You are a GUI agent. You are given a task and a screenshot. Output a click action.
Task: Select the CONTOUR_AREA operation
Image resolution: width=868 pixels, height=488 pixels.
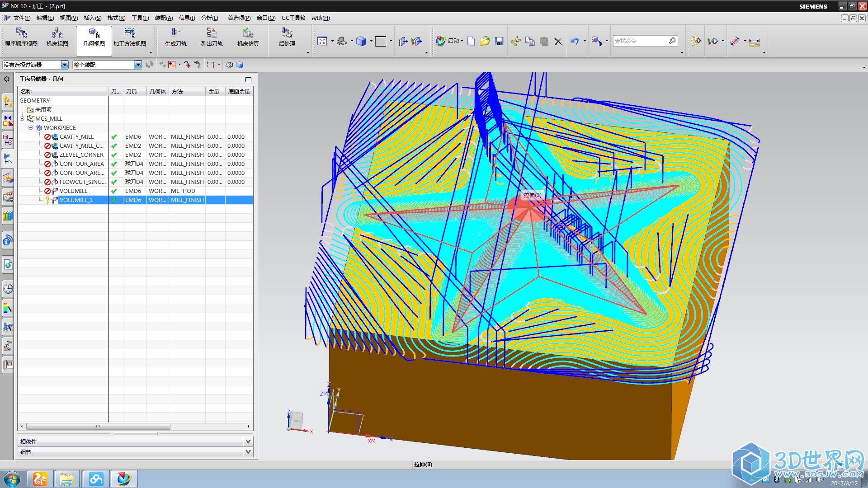pos(82,164)
